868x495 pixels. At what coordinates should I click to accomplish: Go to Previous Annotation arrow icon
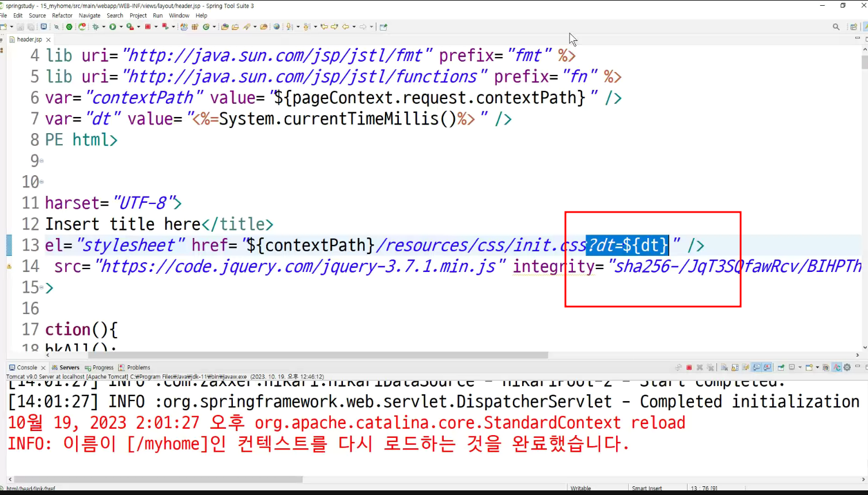[x=306, y=27]
